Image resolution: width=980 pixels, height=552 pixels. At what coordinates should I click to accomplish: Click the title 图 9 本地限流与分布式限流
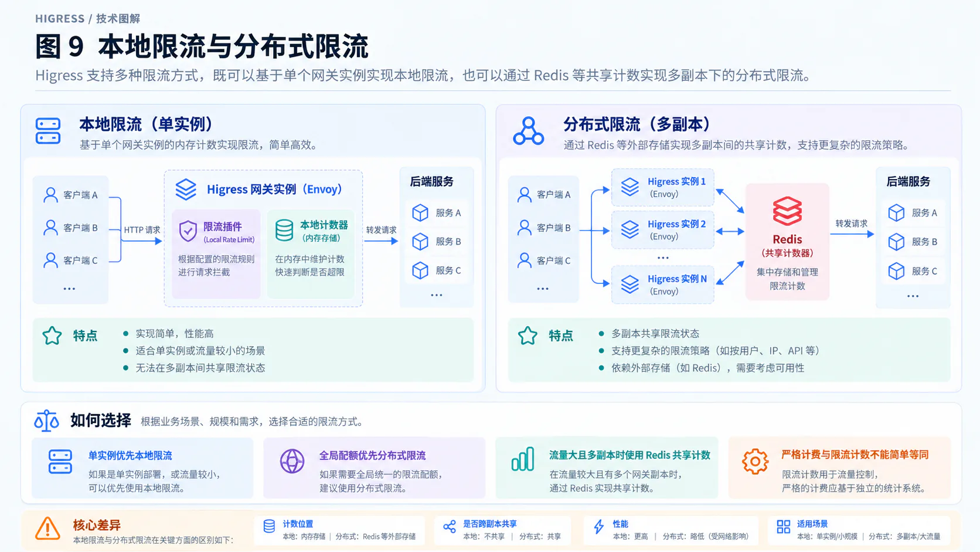coord(202,47)
